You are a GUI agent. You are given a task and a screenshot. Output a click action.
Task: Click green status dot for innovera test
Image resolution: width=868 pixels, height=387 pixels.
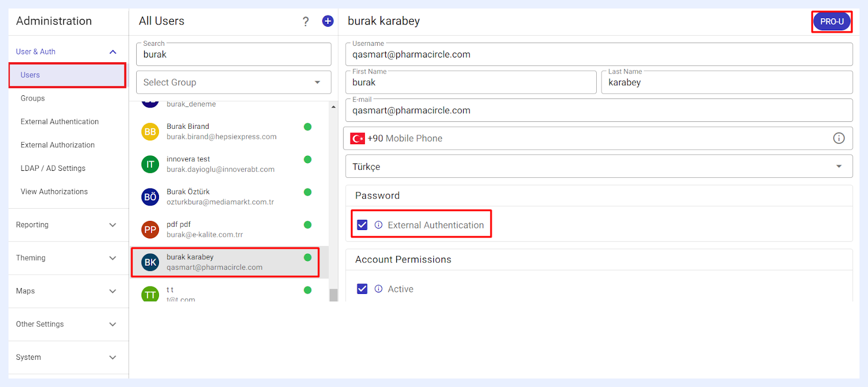tap(307, 159)
